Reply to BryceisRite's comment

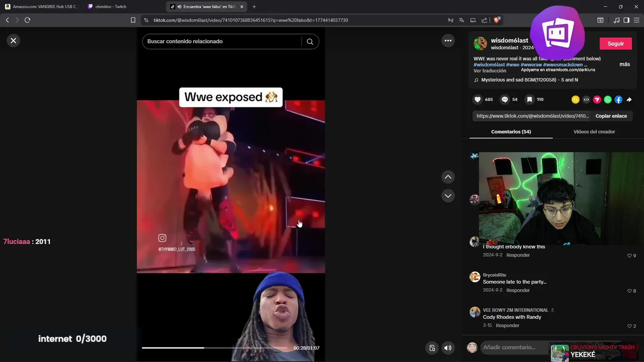tap(518, 291)
